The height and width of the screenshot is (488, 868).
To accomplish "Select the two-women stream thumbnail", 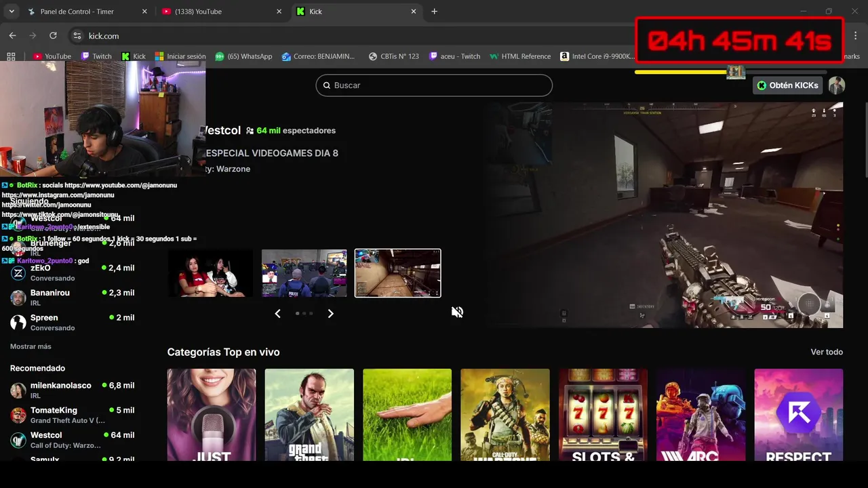I will pyautogui.click(x=210, y=273).
